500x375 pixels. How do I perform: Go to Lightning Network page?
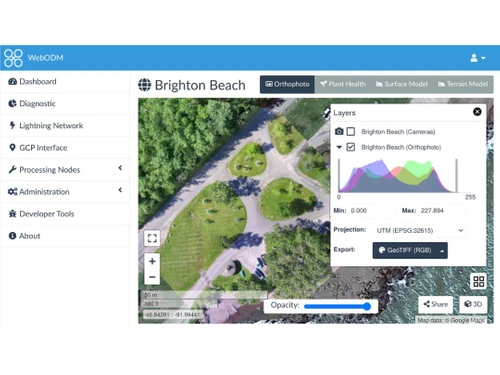point(65,126)
